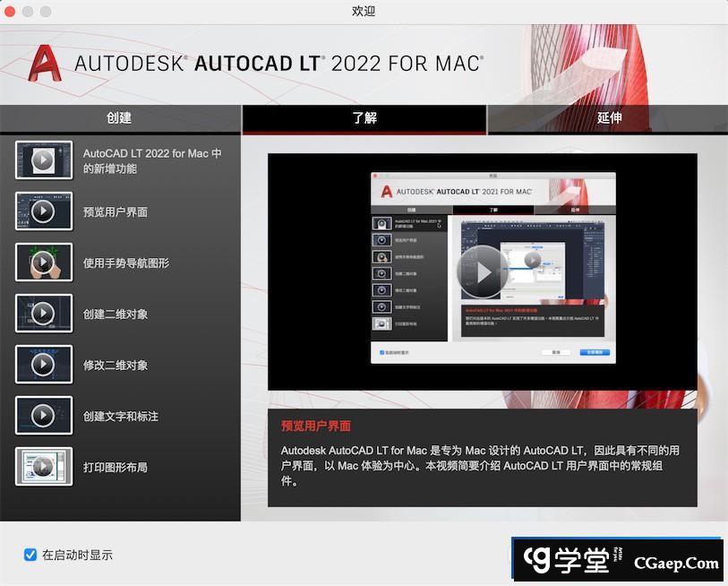Close the 欢迎 window with red button
Viewport: 728px width, 586px height.
point(12,12)
